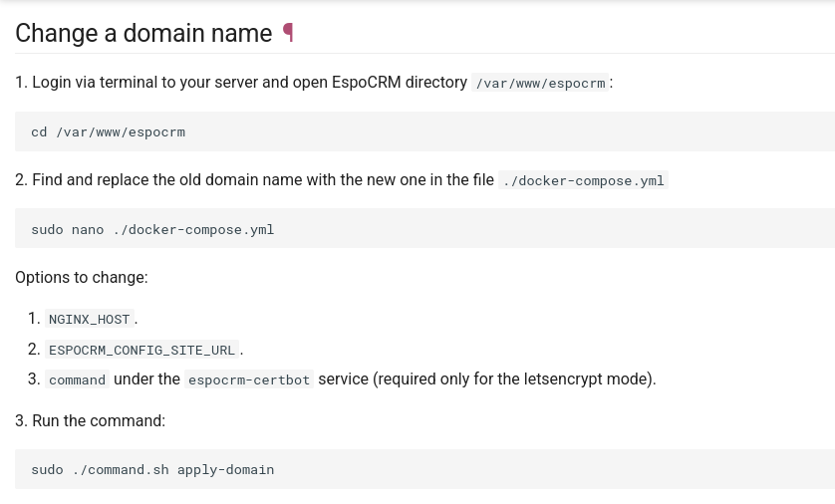Select the NGINX_HOST option code

90,319
